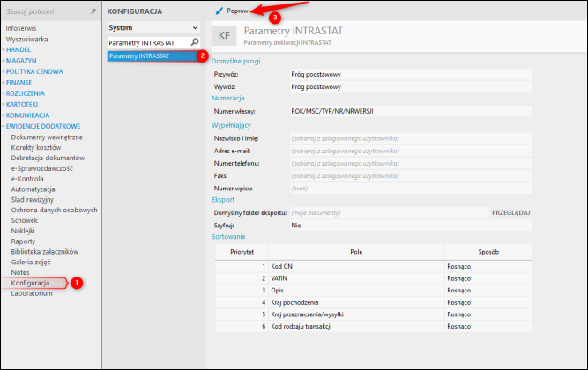The height and width of the screenshot is (370, 588).
Task: Select the Kraj przeznaczenia/wysyłki row
Action: (x=374, y=314)
